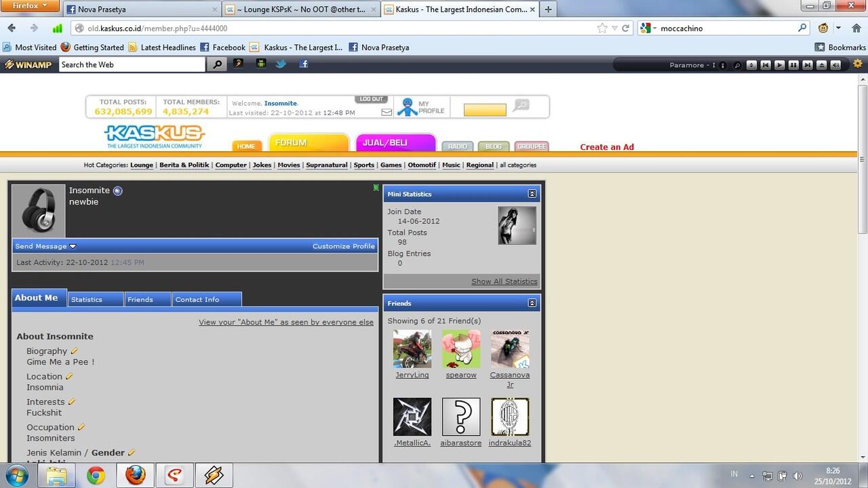Click the green signal bars icon
This screenshot has height=488, width=868.
click(58, 28)
